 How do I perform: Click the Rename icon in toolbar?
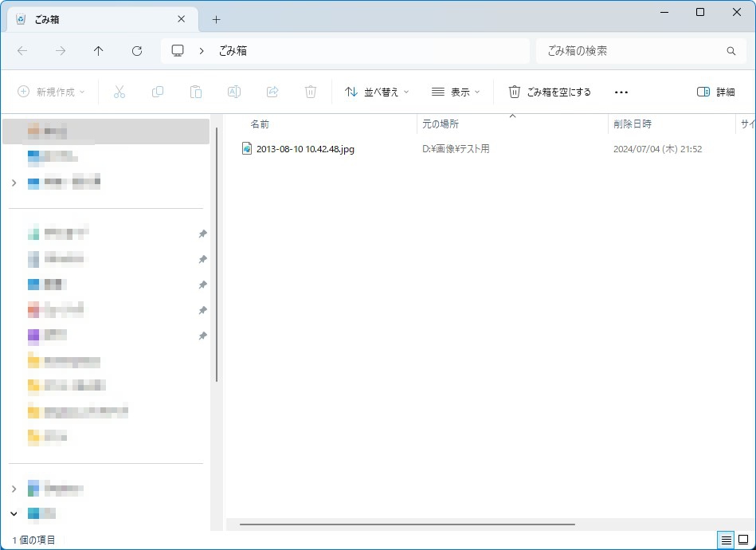click(x=234, y=92)
